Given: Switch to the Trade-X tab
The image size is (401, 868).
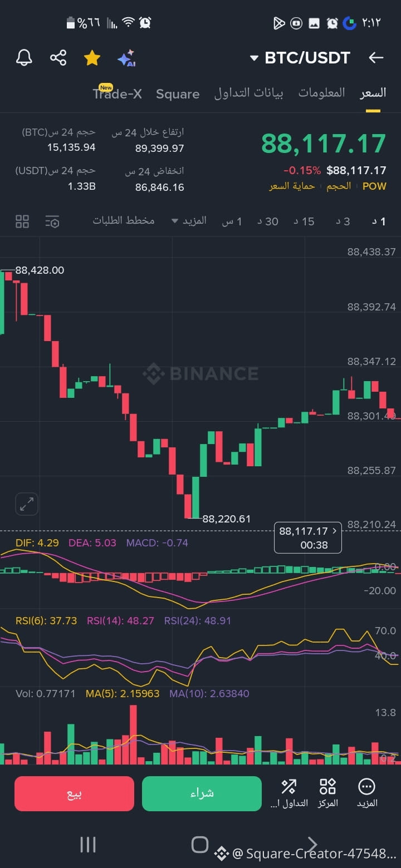Looking at the screenshot, I should point(118,93).
